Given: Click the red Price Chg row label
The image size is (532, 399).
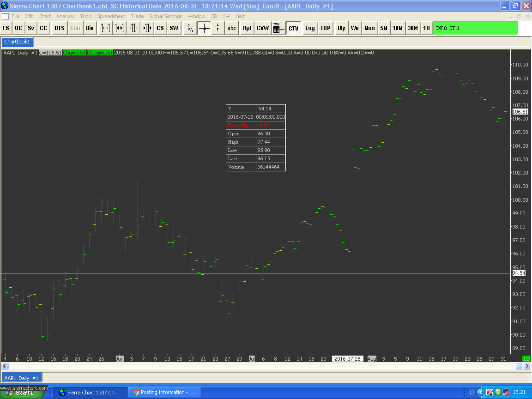Looking at the screenshot, I should tap(241, 125).
